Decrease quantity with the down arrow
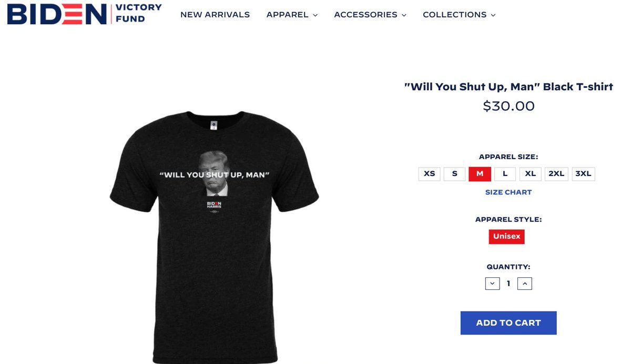This screenshot has width=631, height=364. (x=492, y=284)
